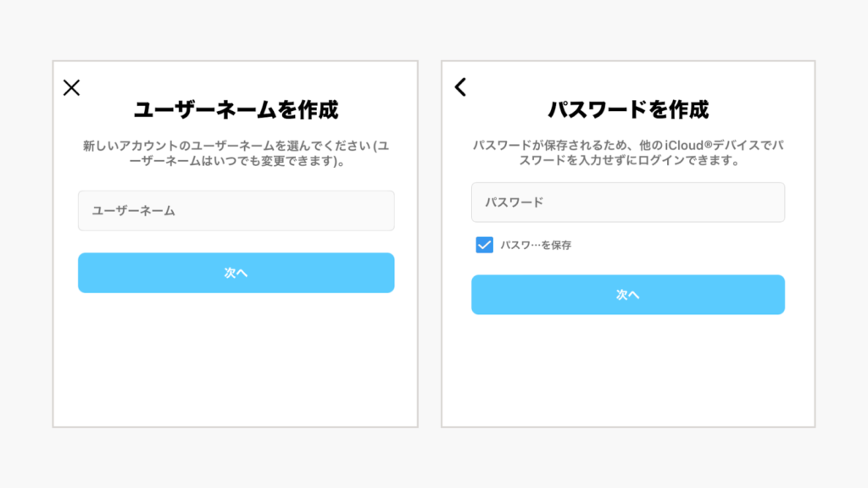Continue past password setup via 次へ button
The image size is (868, 488).
tap(628, 295)
